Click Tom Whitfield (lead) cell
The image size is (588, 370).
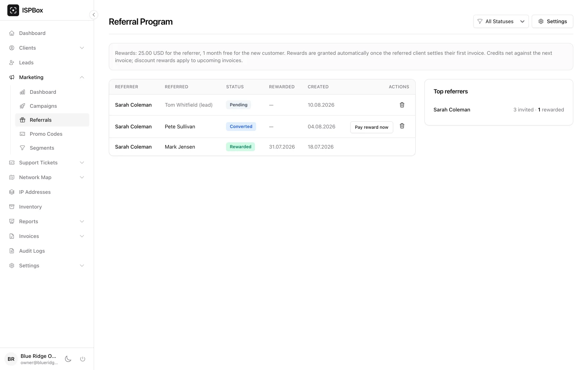(x=189, y=105)
